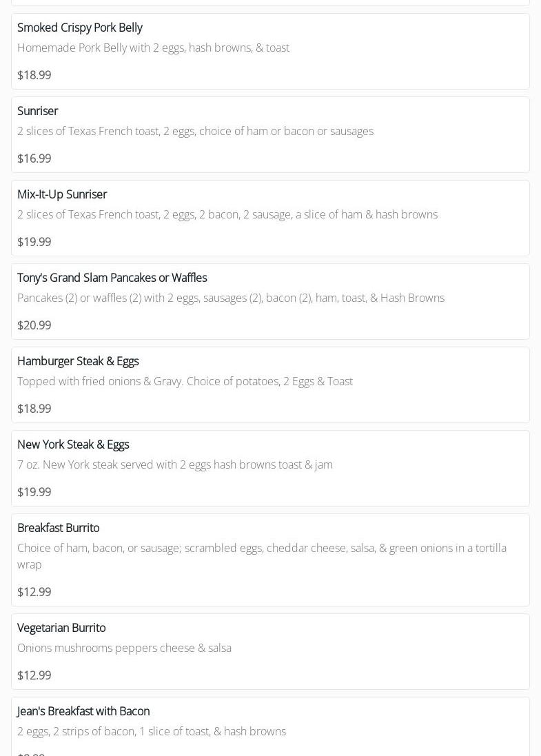Click the $12.99 price under Vegetarian Burrito

click(34, 675)
